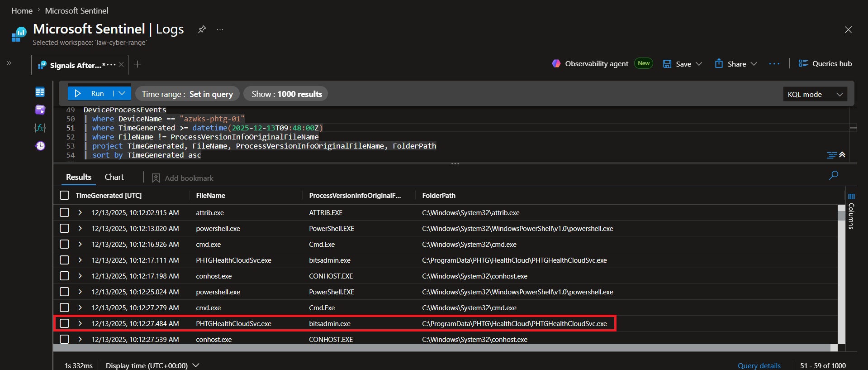Open the Columns side panel

(x=851, y=211)
